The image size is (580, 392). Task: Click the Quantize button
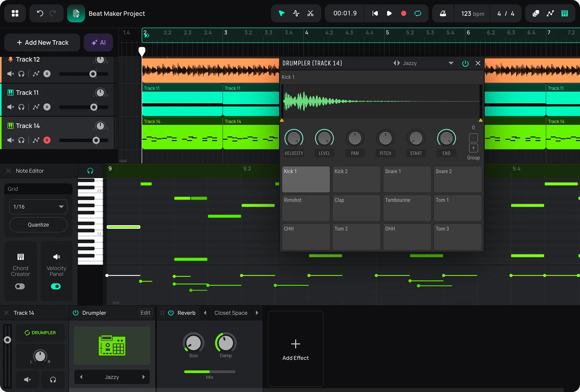tap(38, 225)
